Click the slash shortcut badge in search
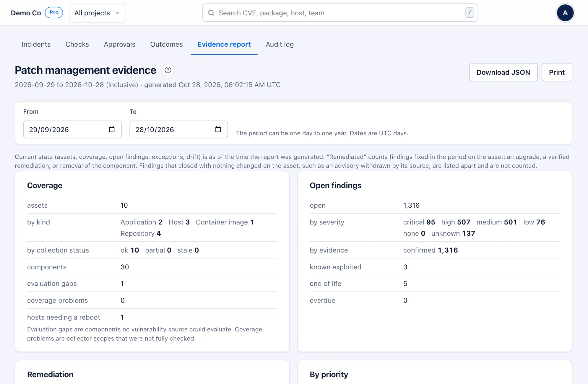 tap(470, 12)
